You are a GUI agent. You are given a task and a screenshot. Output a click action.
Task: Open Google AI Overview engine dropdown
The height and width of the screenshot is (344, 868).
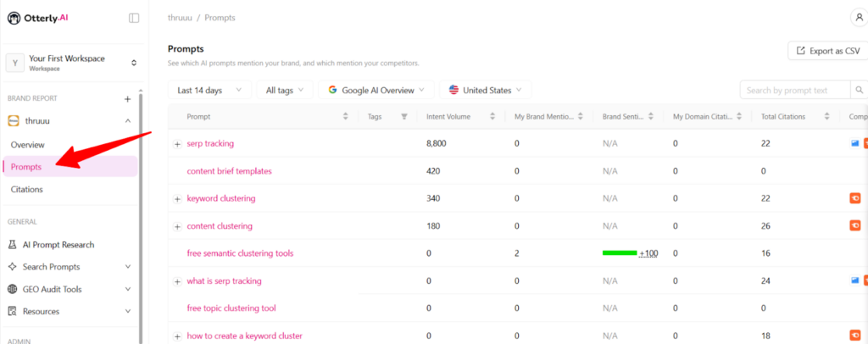(376, 90)
